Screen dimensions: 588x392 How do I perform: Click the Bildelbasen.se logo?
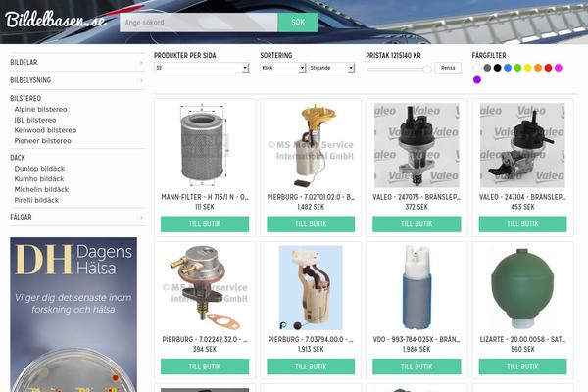point(56,20)
